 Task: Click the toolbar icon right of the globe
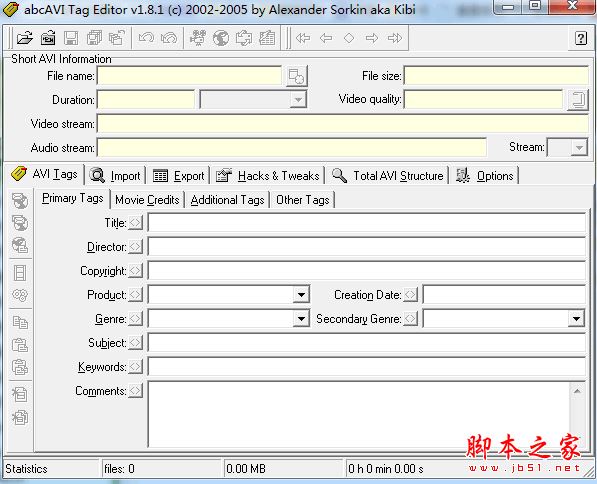(244, 38)
